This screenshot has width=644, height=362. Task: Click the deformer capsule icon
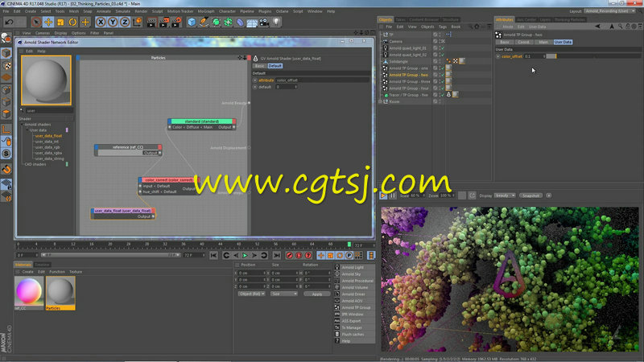click(240, 22)
